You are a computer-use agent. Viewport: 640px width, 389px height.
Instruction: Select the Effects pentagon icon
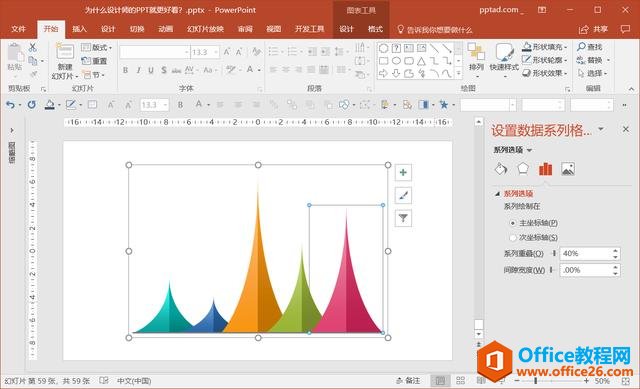click(523, 169)
